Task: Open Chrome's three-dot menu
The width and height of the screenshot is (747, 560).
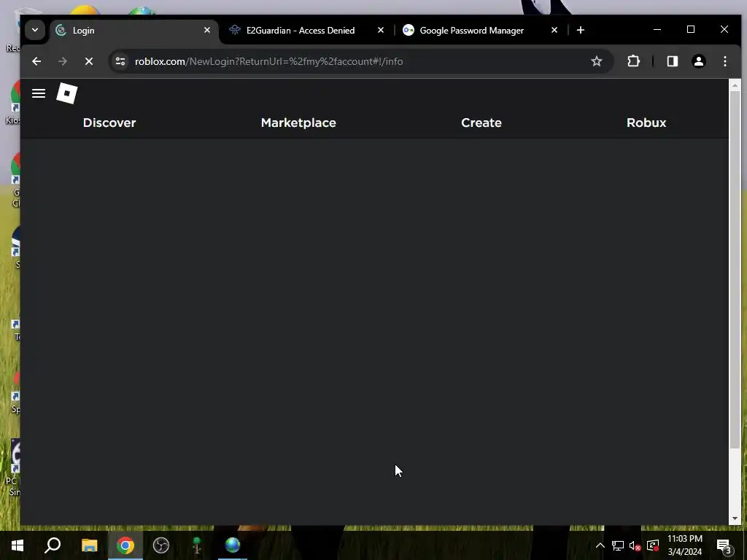Action: (x=724, y=61)
